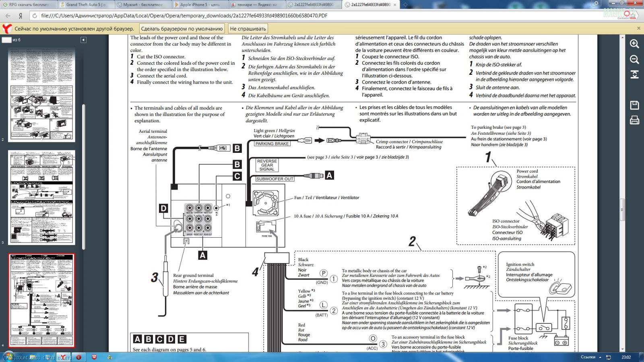Print the PDF document
The height and width of the screenshot is (362, 644).
[x=634, y=120]
